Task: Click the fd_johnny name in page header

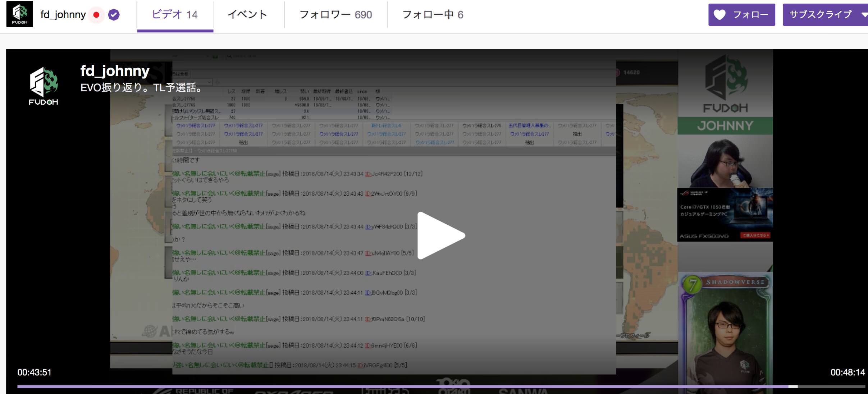Action: (x=63, y=15)
